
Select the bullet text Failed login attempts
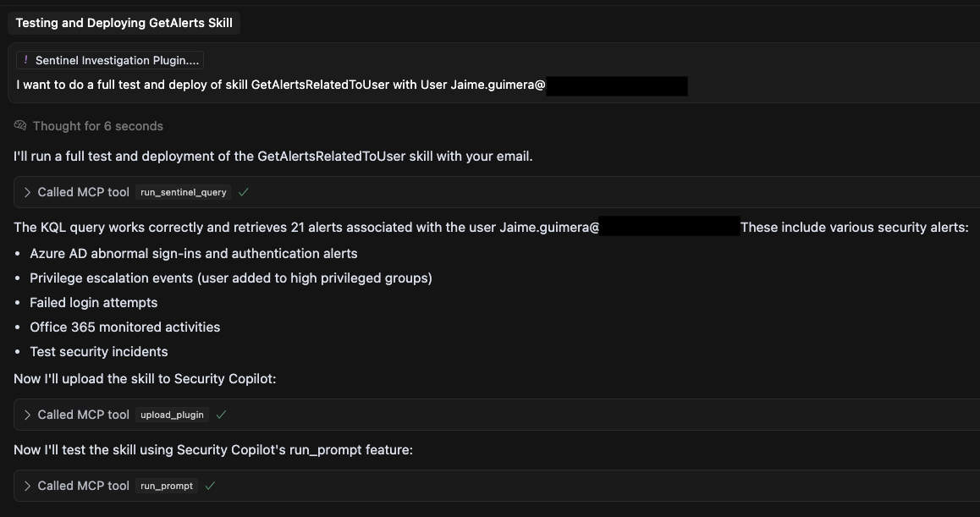point(93,302)
